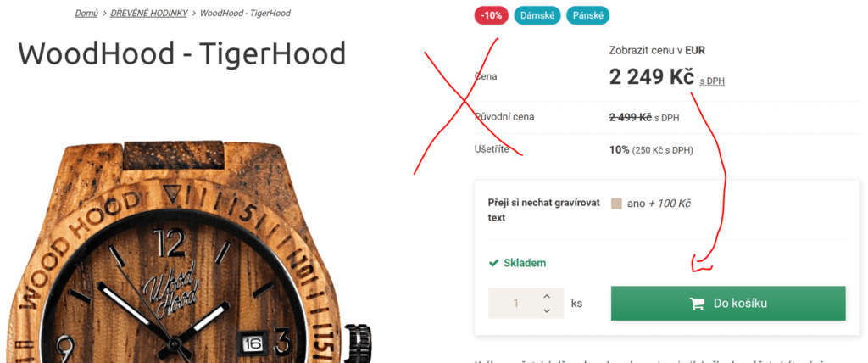Click the quantity input field
868x363 pixels.
click(516, 303)
